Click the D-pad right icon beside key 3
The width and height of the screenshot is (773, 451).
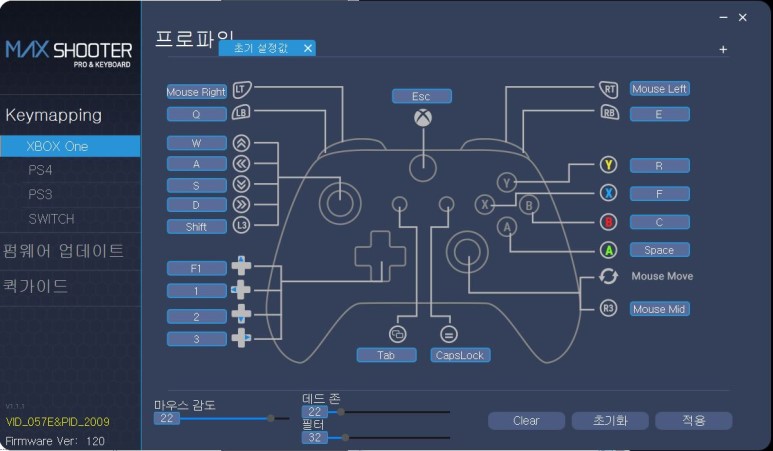(x=242, y=338)
